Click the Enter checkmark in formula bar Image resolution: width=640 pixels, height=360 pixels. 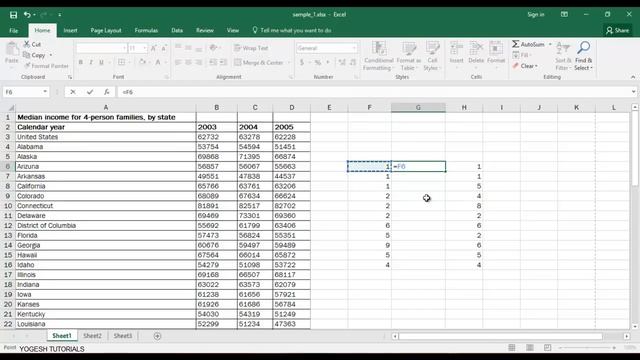90,92
